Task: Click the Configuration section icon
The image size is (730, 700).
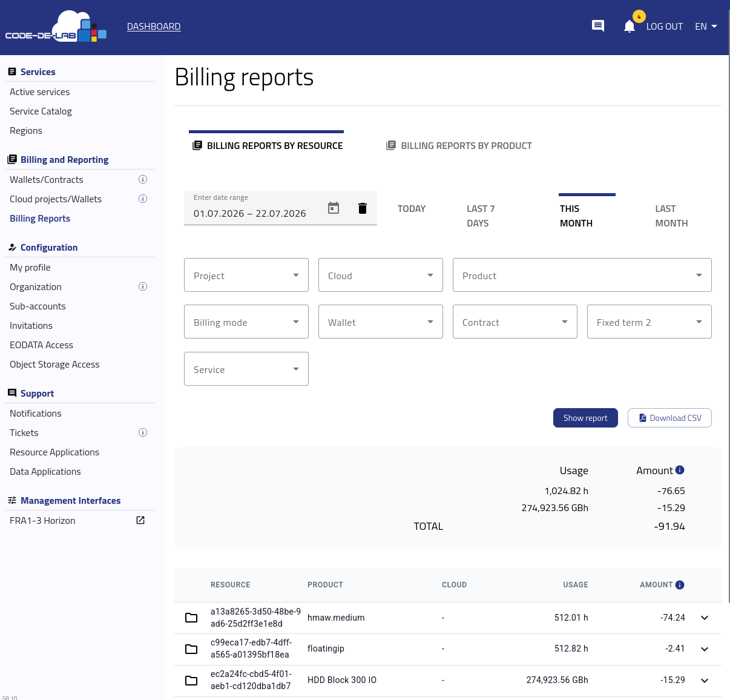Action: 12,247
